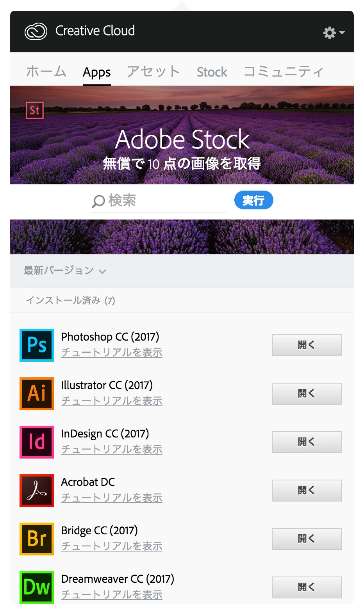
Task: Show tutorials link under InDesign CC
Action: 112,450
